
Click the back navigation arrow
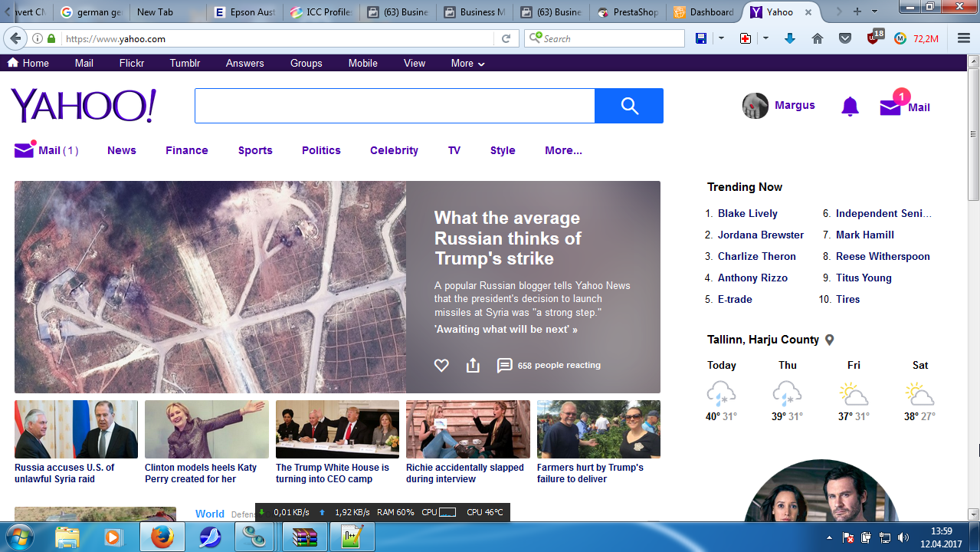click(15, 38)
